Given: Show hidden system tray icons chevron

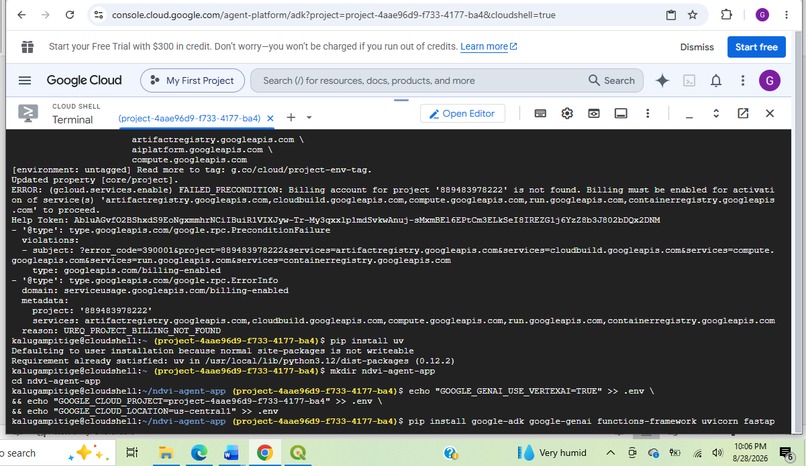Looking at the screenshot, I should 610,453.
